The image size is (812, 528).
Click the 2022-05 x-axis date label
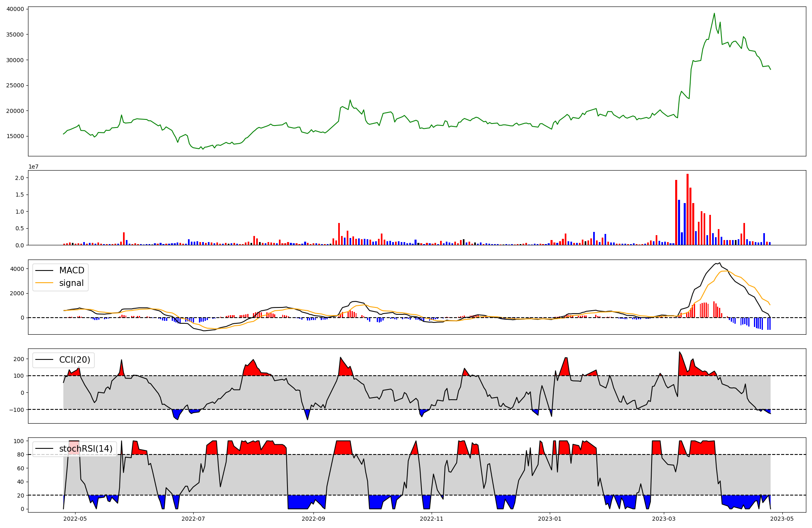coord(75,519)
